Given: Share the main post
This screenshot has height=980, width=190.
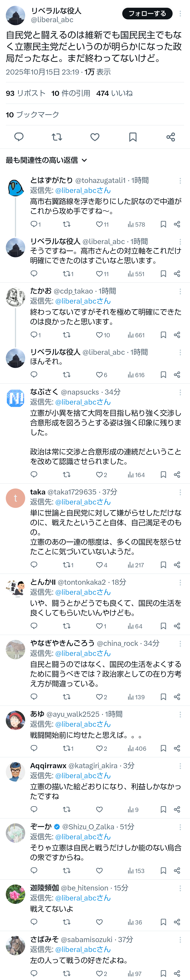Looking at the screenshot, I should (x=171, y=137).
